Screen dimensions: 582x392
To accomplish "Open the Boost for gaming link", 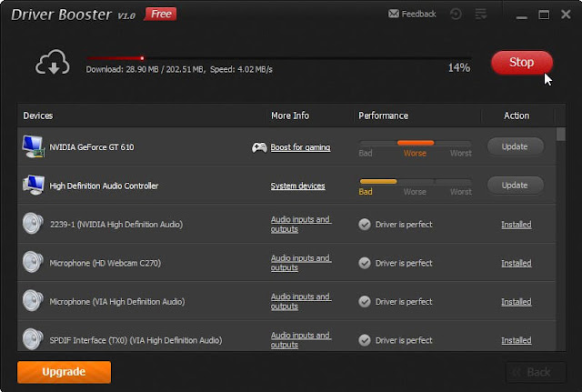I will (x=300, y=147).
